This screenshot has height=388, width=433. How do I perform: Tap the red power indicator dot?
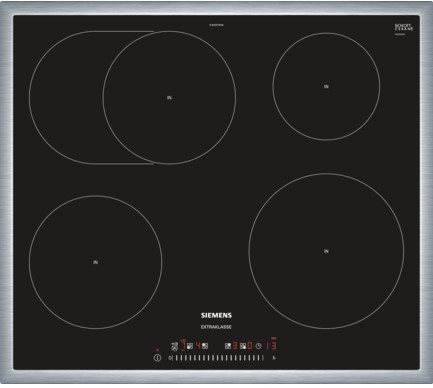click(x=157, y=350)
